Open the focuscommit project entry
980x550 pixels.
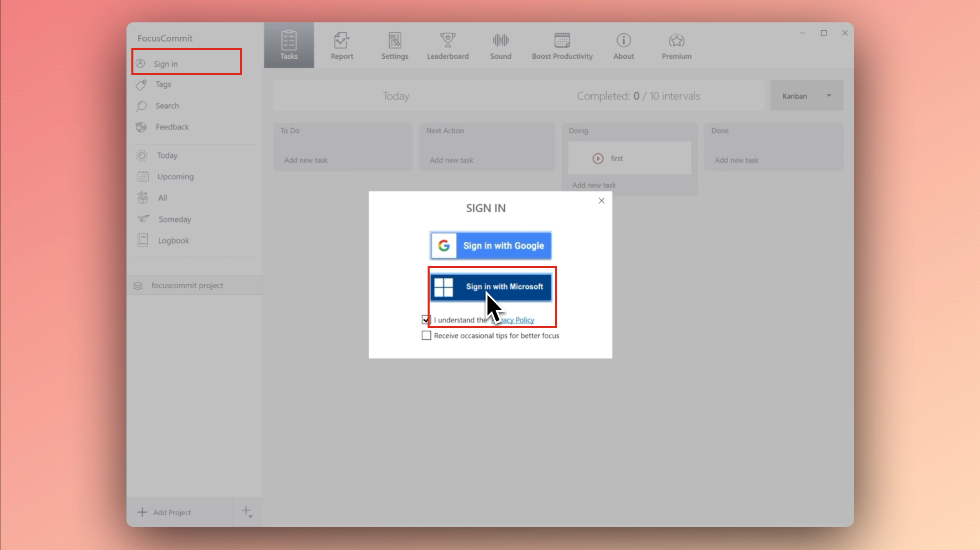(x=194, y=285)
